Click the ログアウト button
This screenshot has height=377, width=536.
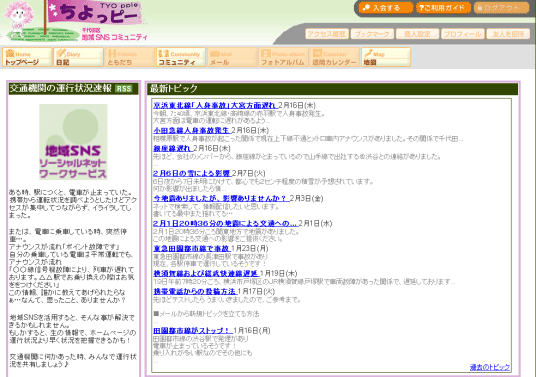(x=501, y=8)
